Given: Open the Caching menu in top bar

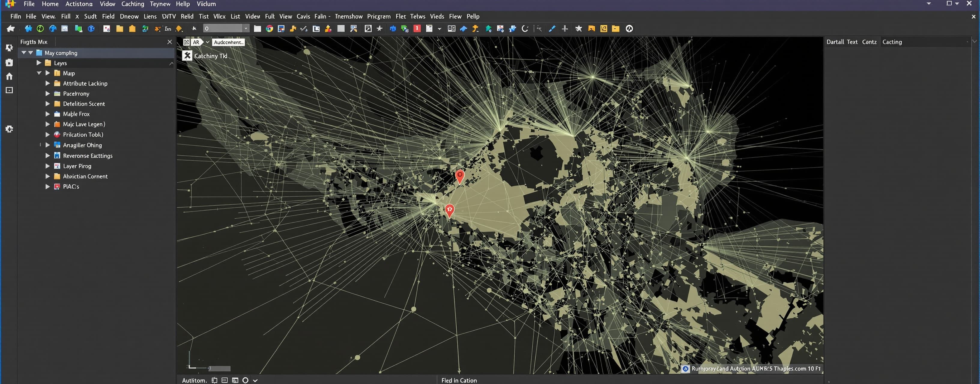Looking at the screenshot, I should coord(132,4).
